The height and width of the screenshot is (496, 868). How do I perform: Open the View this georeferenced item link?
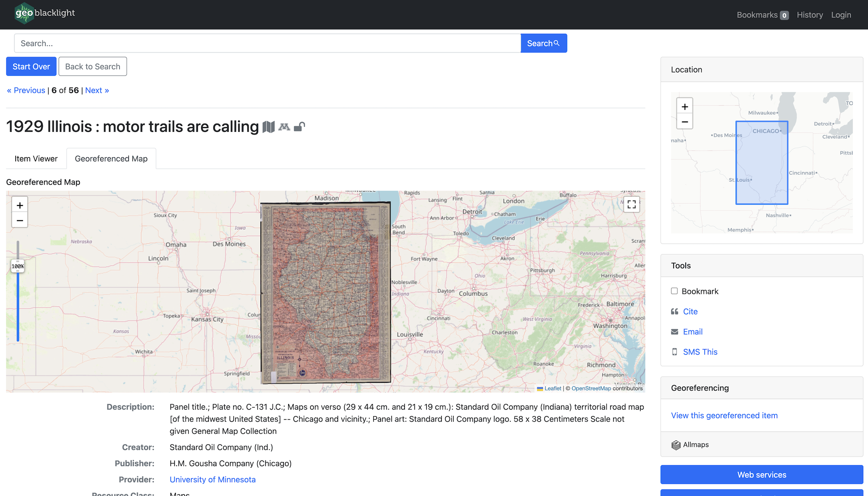pyautogui.click(x=724, y=415)
